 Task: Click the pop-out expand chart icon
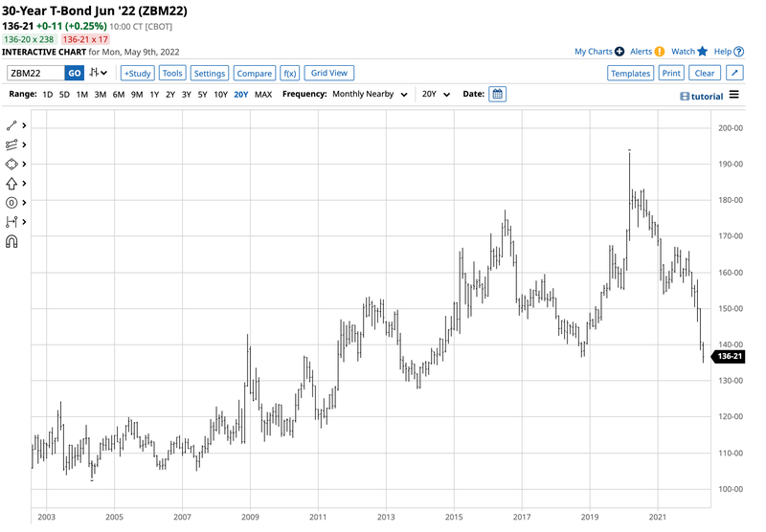click(x=734, y=74)
